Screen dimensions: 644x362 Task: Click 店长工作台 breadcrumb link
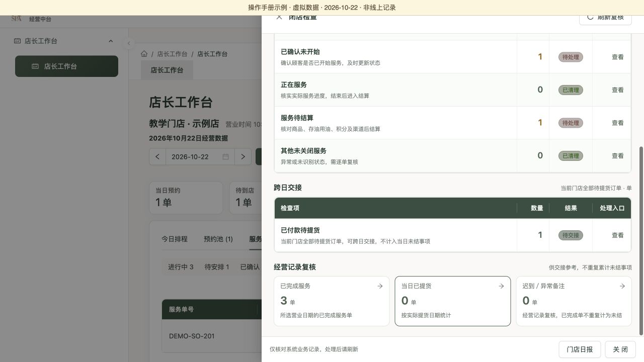pyautogui.click(x=172, y=54)
